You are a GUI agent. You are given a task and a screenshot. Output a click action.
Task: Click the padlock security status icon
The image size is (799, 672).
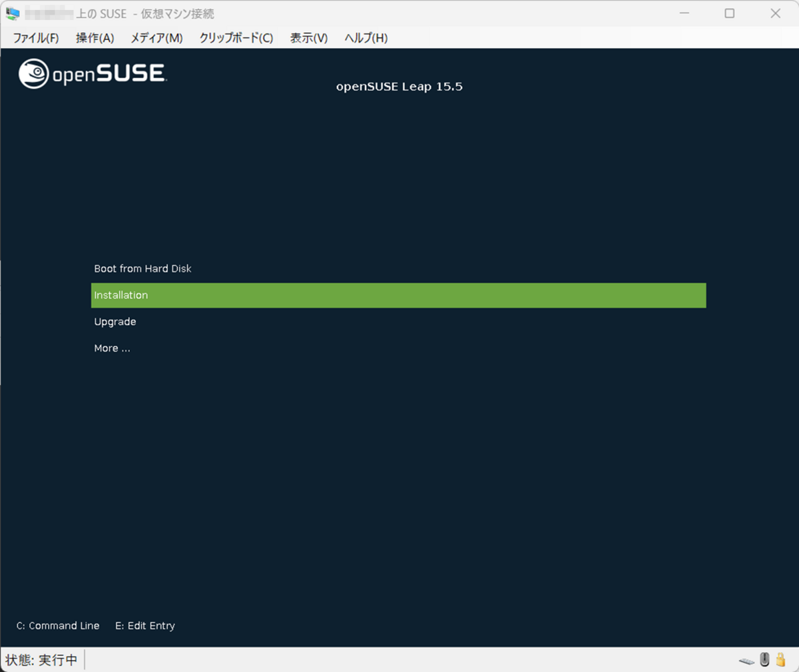coord(780,660)
